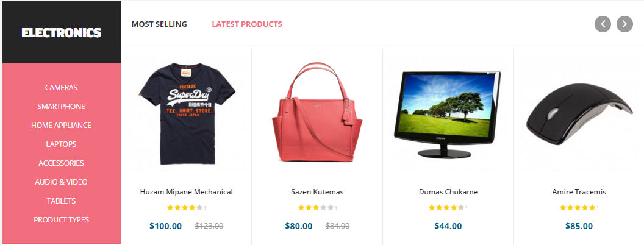The width and height of the screenshot is (644, 245).
Task: Open the SuperDry t-shirt product image
Action: [187, 114]
